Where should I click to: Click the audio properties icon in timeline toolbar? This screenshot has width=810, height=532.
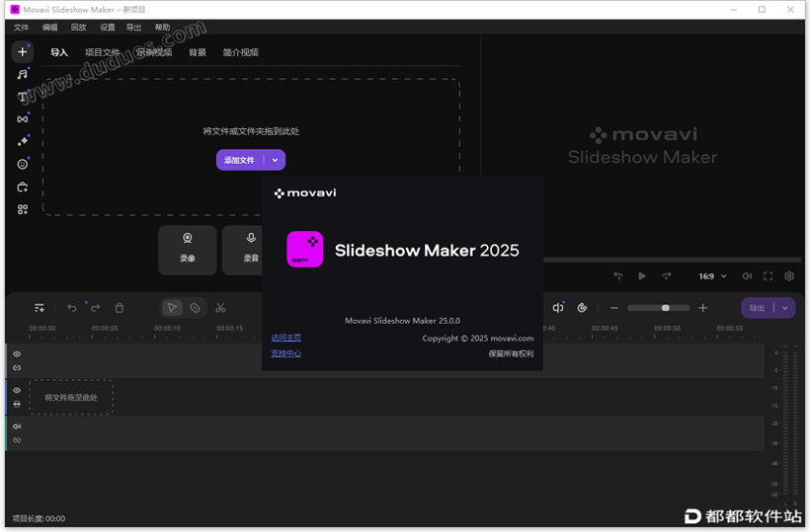(558, 308)
